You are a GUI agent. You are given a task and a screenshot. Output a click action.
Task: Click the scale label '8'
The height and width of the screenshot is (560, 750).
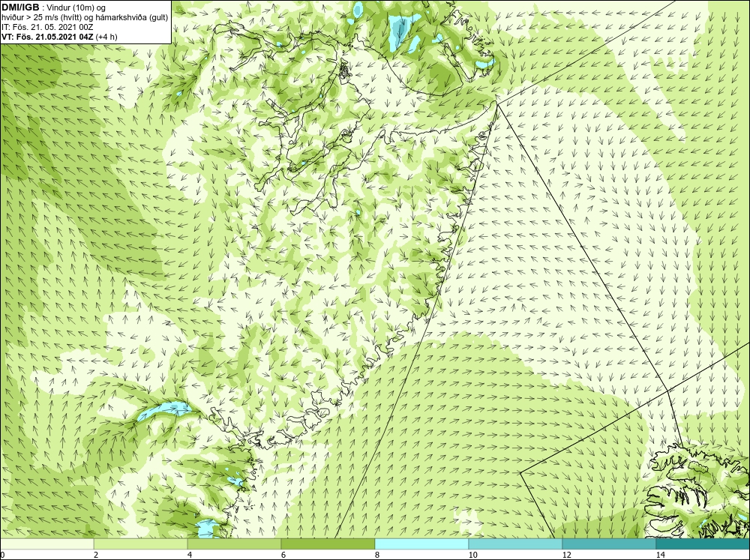tap(377, 555)
